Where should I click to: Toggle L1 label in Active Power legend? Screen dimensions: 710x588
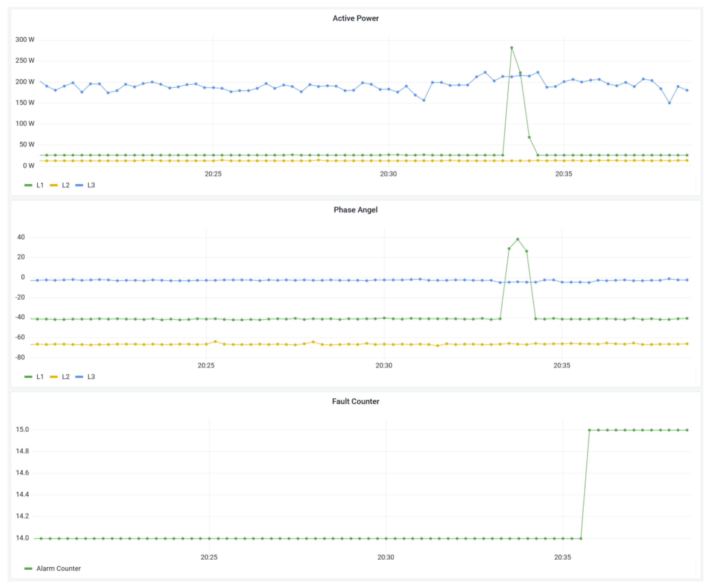(40, 185)
